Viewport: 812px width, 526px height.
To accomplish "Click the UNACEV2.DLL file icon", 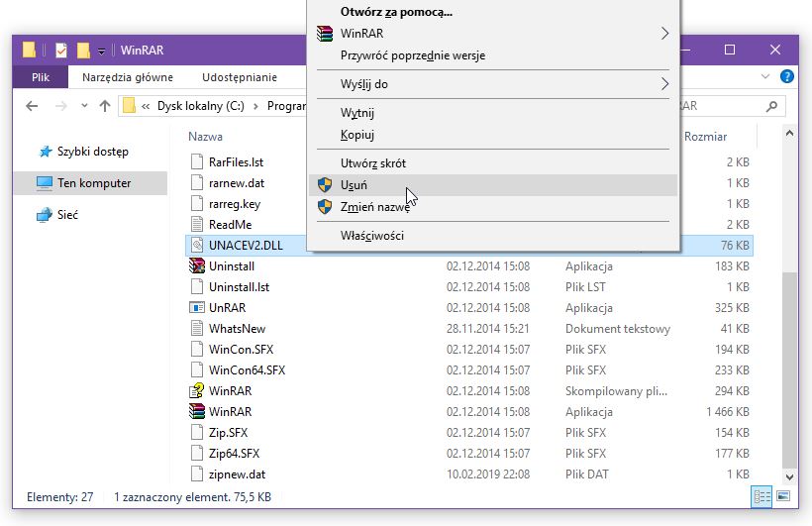I will 197,245.
